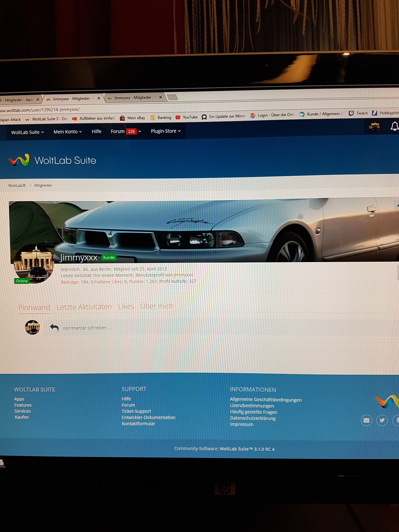Expand the Forum dropdown menu

[x=126, y=131]
